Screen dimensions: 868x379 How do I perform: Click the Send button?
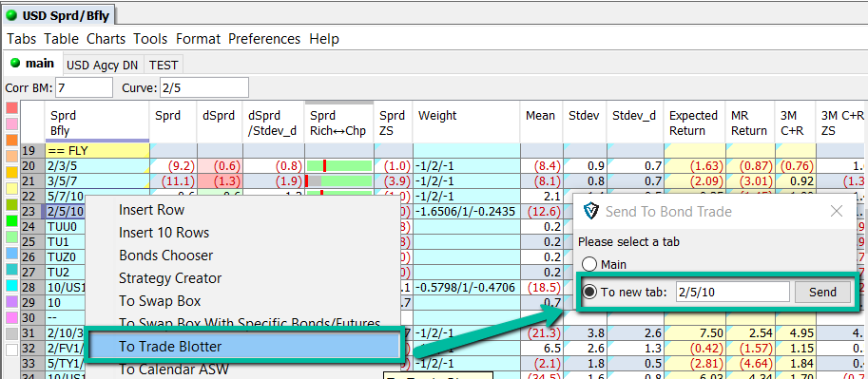[822, 293]
